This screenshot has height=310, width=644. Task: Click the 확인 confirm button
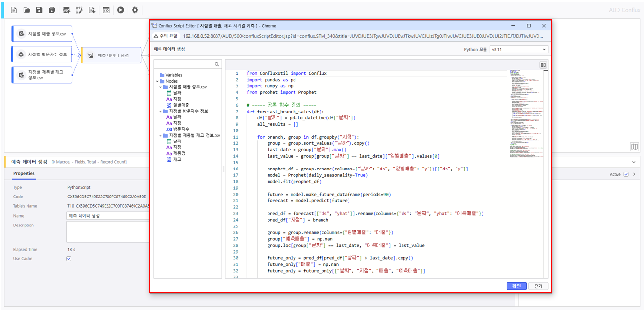click(516, 286)
